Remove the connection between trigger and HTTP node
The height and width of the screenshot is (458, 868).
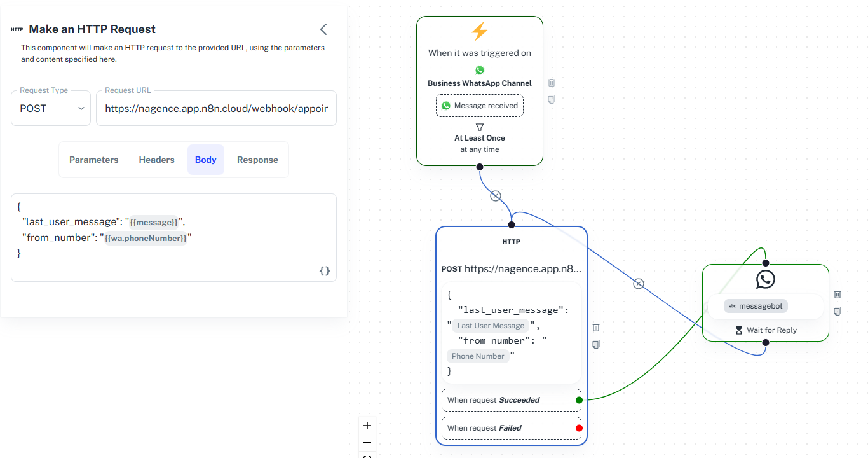496,195
